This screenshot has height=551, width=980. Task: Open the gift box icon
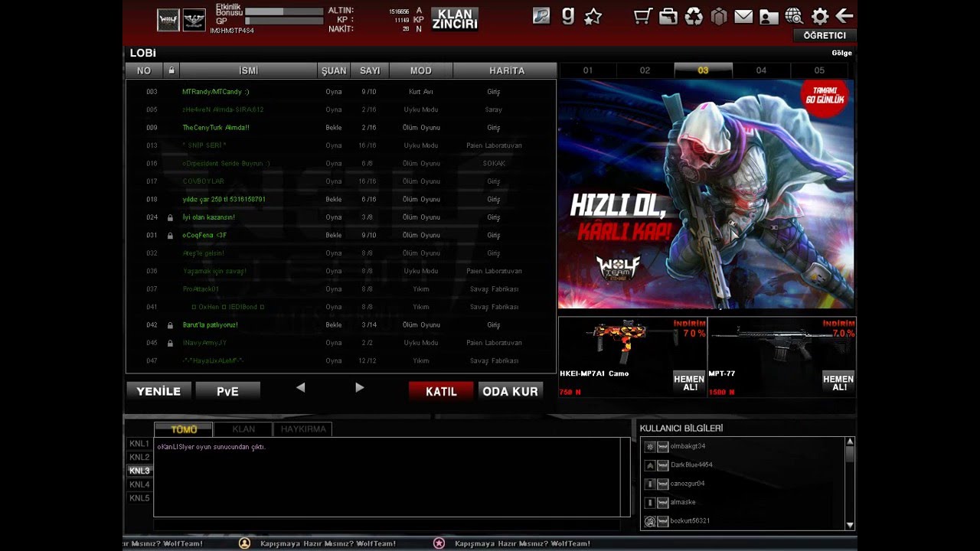(x=718, y=16)
